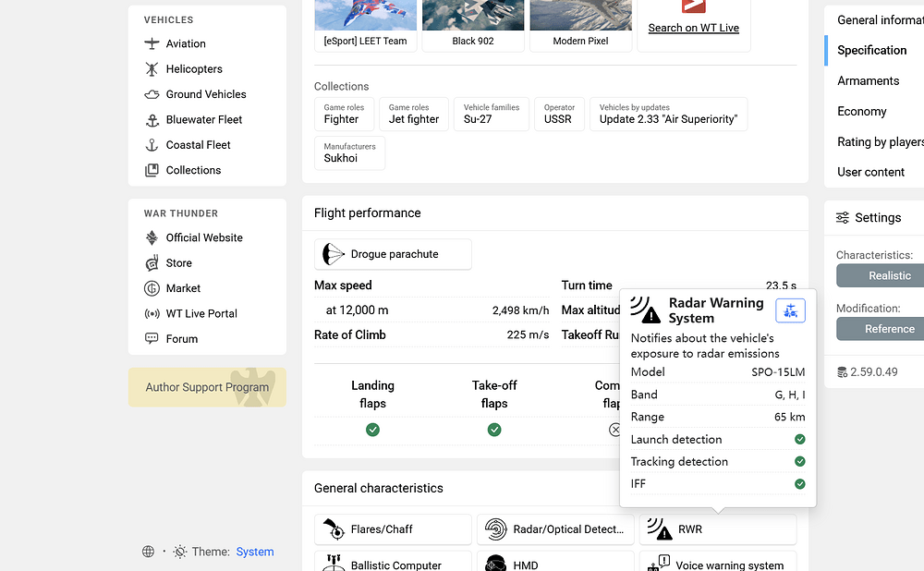Open the Search on WT Live link
The width and height of the screenshot is (924, 571).
click(694, 28)
